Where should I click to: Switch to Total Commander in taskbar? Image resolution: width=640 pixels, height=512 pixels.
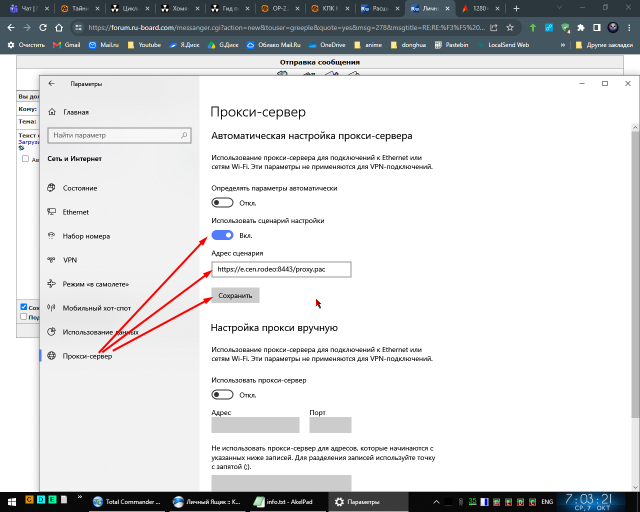pyautogui.click(x=127, y=502)
